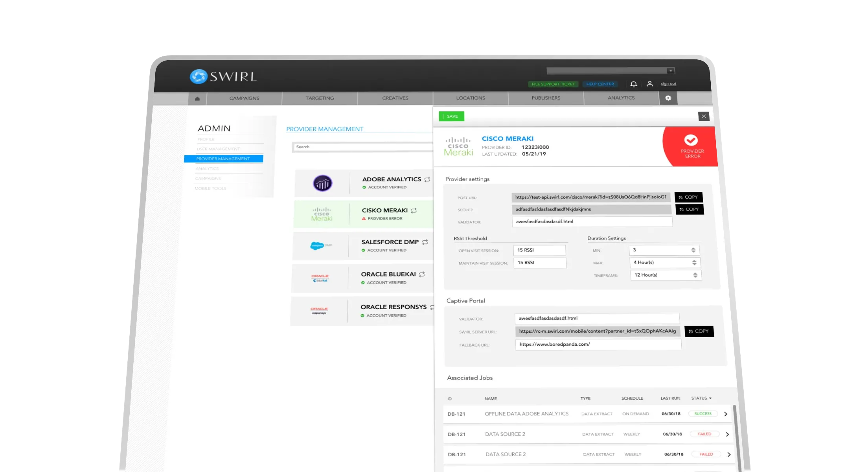This screenshot has height=472, width=868.
Task: Close the provider detail panel
Action: pos(704,116)
